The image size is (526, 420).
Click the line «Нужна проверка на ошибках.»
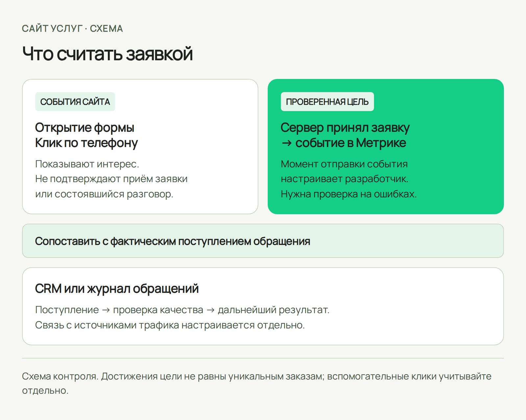click(x=349, y=194)
